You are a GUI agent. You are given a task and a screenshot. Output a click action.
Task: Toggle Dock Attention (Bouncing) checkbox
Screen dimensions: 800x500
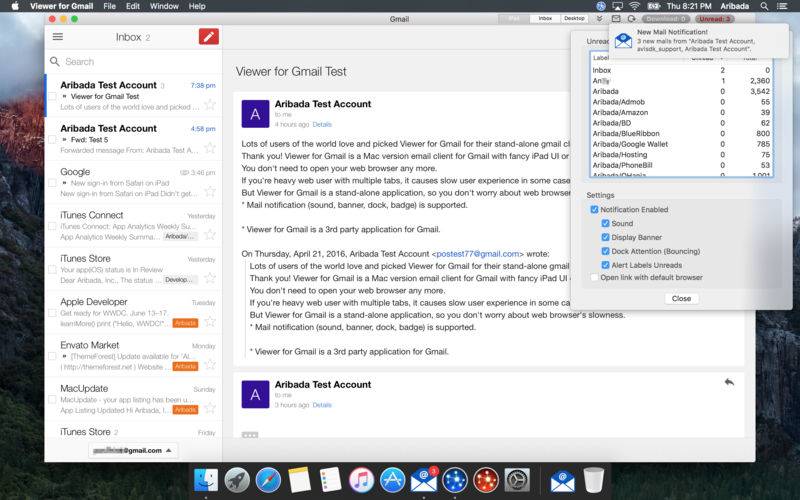(x=606, y=251)
